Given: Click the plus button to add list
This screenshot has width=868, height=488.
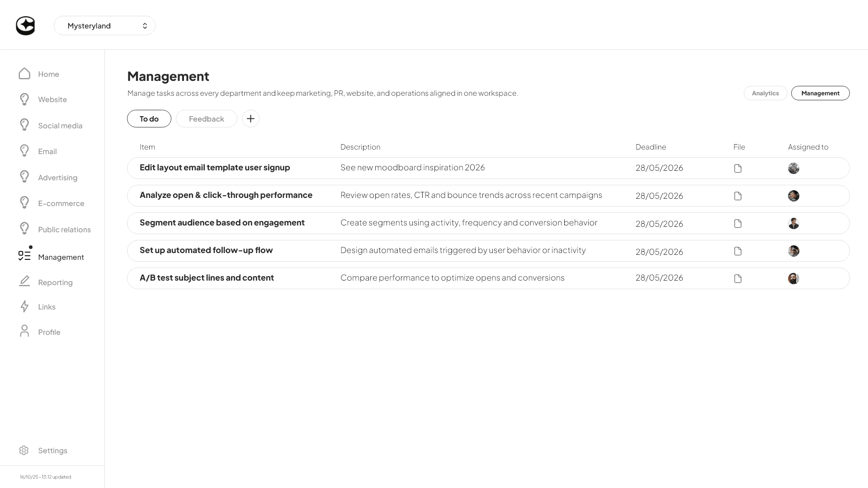Looking at the screenshot, I should 251,118.
